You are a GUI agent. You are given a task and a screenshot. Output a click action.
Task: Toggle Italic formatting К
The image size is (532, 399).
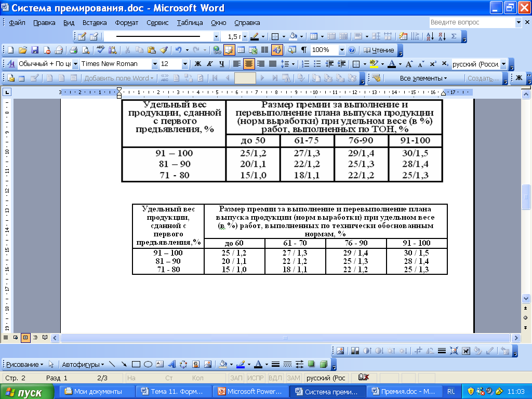coord(210,64)
